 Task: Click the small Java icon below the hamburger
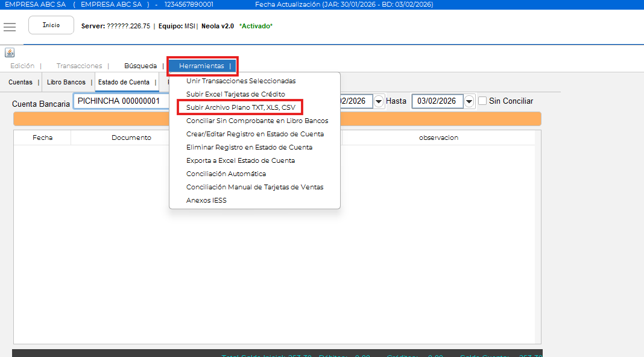pos(9,52)
